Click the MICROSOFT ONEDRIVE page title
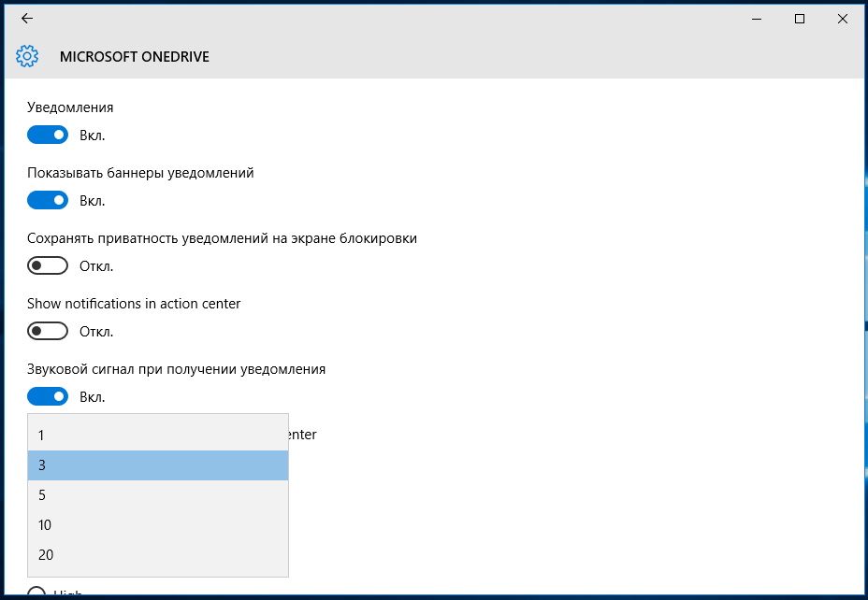 click(135, 57)
